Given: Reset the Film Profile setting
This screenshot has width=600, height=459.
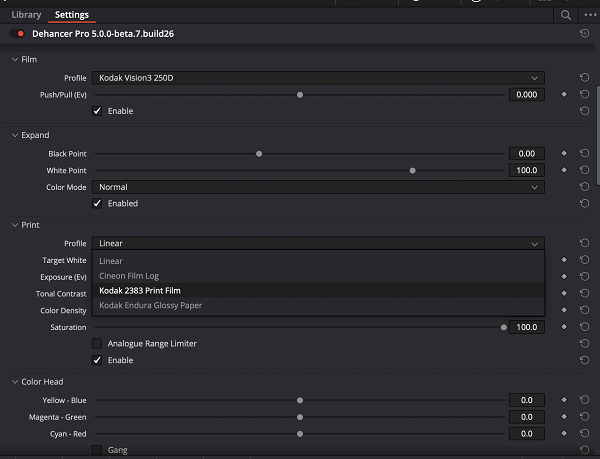Looking at the screenshot, I should tap(584, 78).
